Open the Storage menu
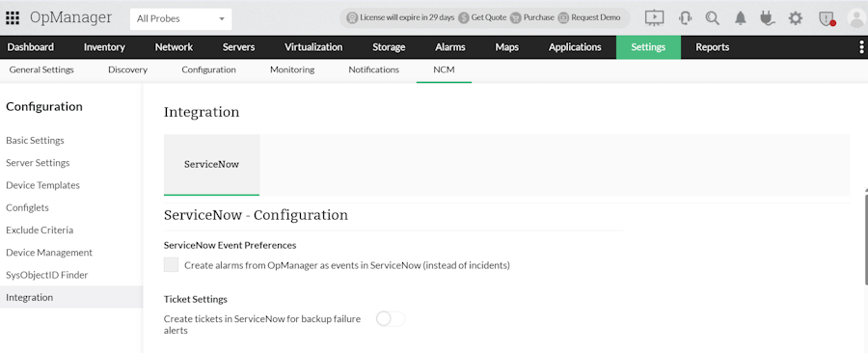This screenshot has width=868, height=353. pyautogui.click(x=389, y=47)
